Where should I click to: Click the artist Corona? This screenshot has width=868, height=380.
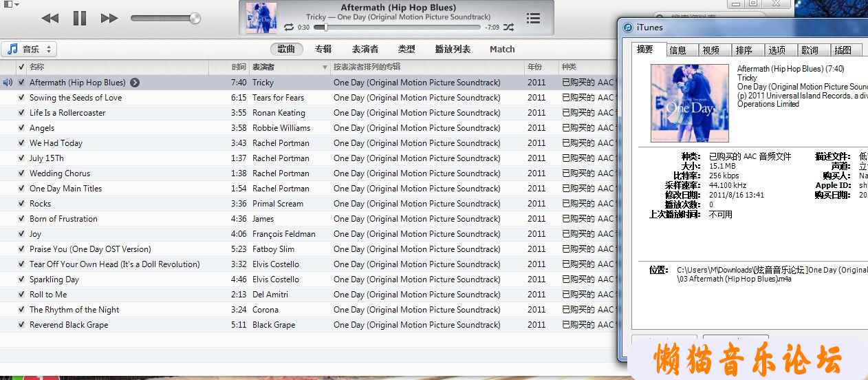(265, 310)
